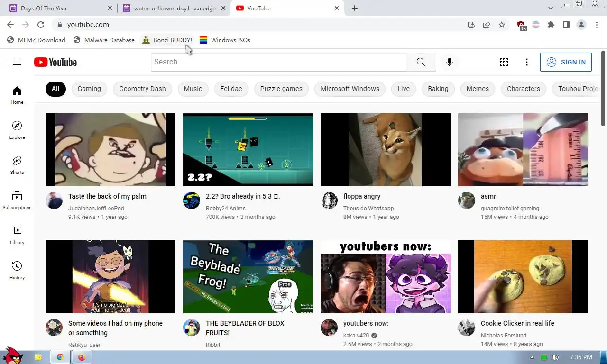This screenshot has width=607, height=364.
Task: Select the Music filter chip
Action: [193, 89]
